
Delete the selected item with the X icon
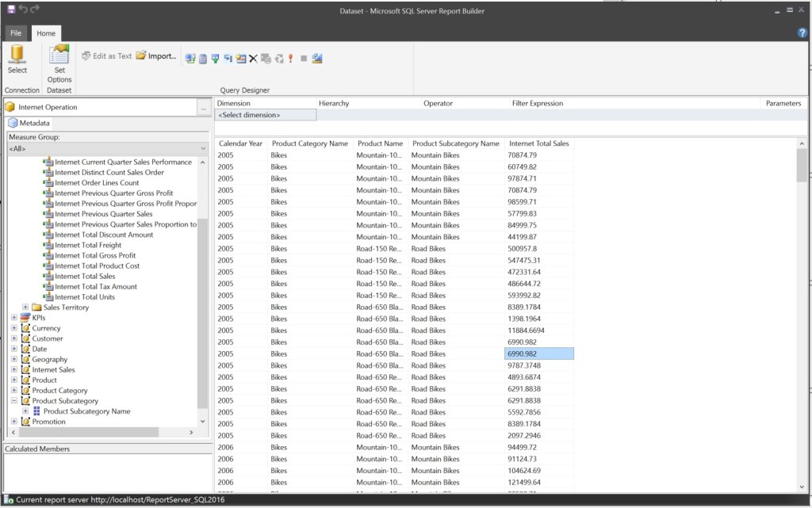point(254,58)
